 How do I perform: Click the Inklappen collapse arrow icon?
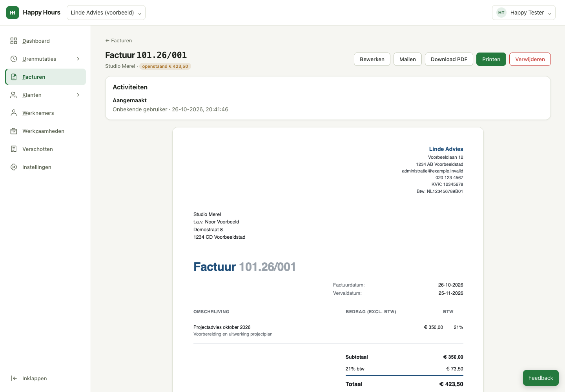point(14,378)
